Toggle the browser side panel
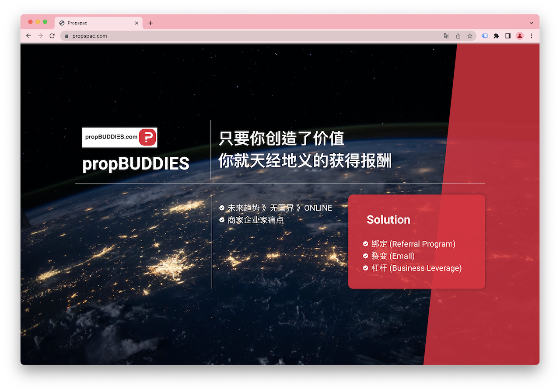The image size is (560, 392). (508, 36)
